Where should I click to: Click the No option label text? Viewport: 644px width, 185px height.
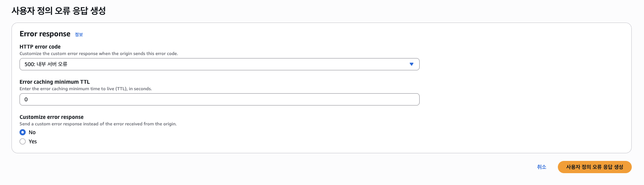coord(32,132)
